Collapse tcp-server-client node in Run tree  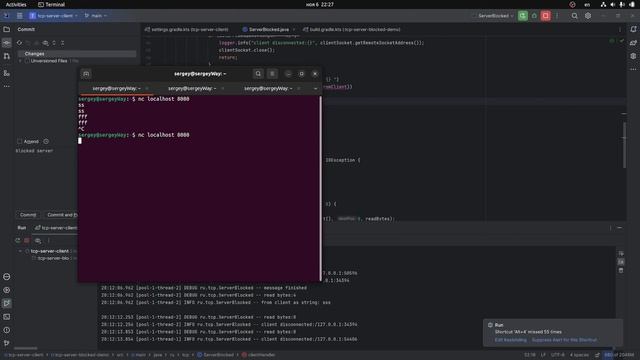20,251
